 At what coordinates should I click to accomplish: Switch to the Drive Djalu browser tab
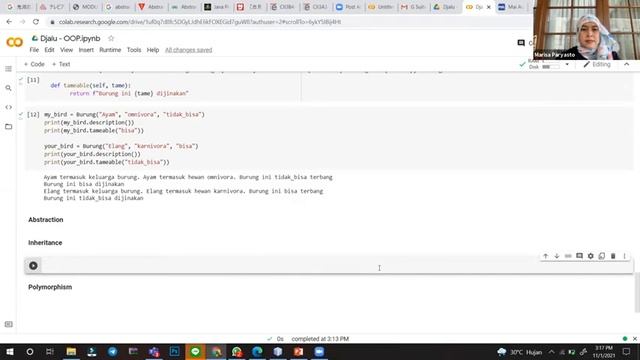[x=445, y=7]
